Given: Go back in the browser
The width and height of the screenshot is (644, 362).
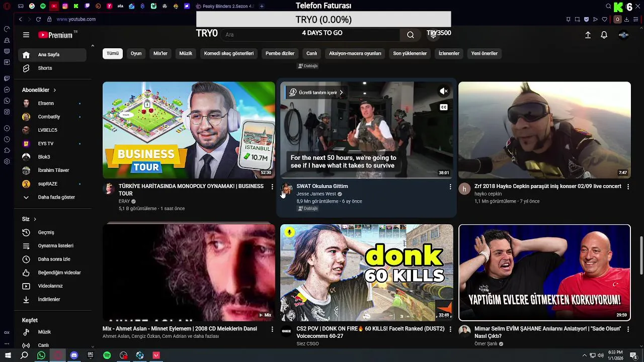Looking at the screenshot, I should pyautogui.click(x=20, y=19).
